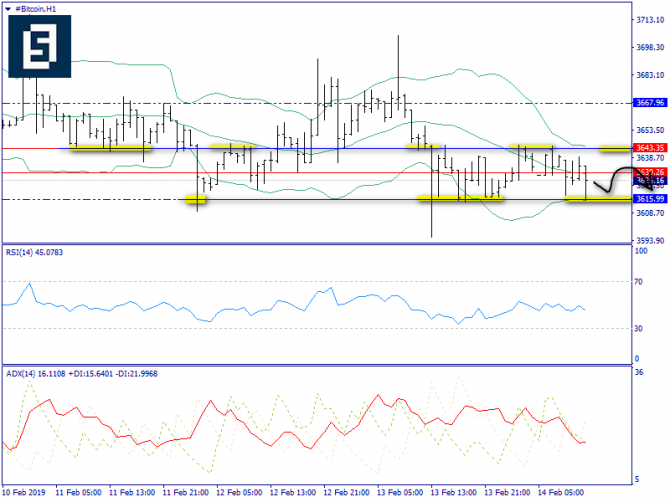Viewport: 670px width, 502px height.
Task: Click the 3593.90 price scale value
Action: tap(650, 241)
